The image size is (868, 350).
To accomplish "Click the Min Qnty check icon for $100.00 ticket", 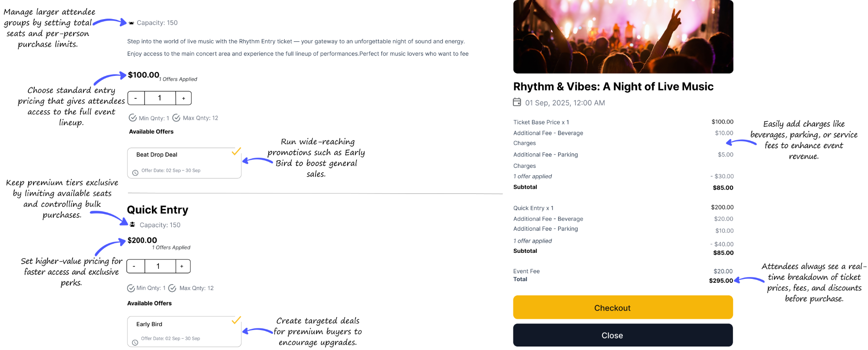I will click(133, 118).
